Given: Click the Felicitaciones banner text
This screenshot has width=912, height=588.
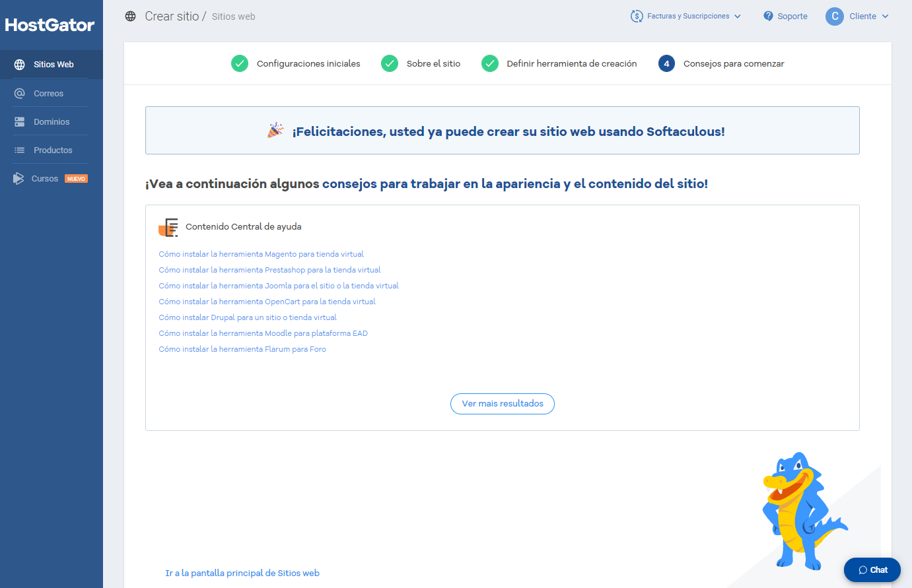Looking at the screenshot, I should (509, 131).
